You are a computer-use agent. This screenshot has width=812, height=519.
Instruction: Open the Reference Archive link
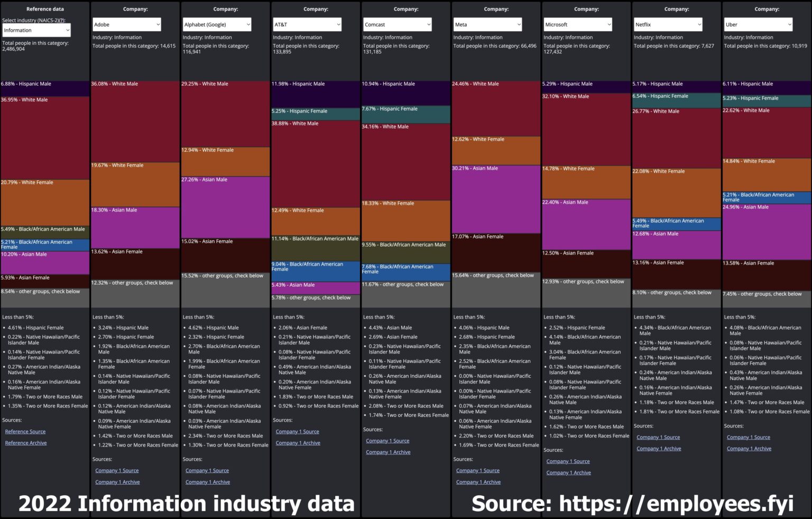point(26,443)
